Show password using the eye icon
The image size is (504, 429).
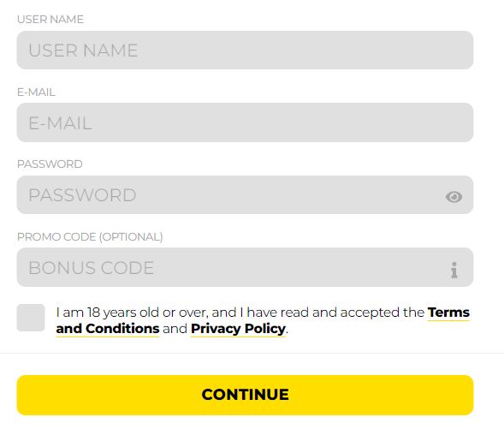454,196
